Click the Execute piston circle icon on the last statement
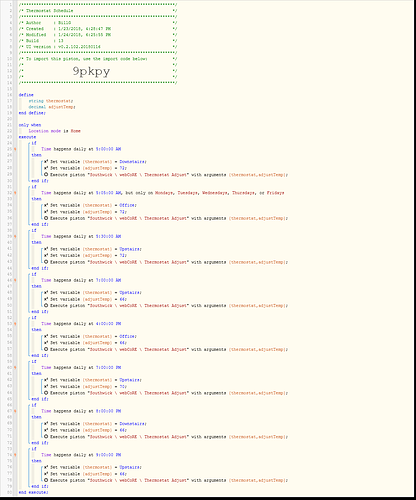The width and height of the screenshot is (416, 500). point(46,480)
